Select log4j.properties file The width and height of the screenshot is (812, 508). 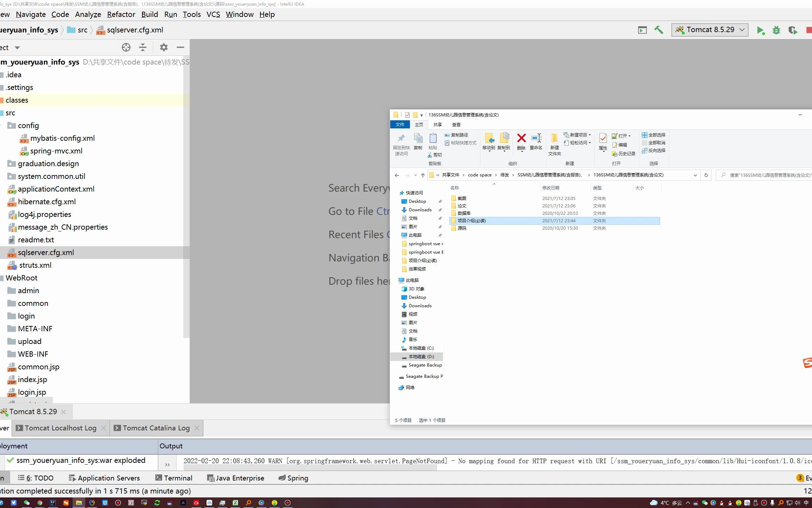[x=44, y=214]
